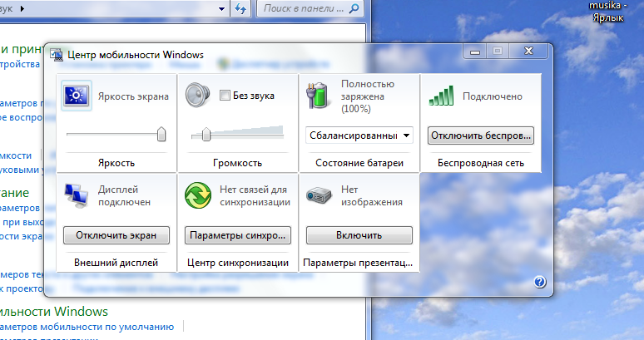The width and height of the screenshot is (644, 340).
Task: Click the Полностью заряжена (100%) text
Action: tap(368, 96)
